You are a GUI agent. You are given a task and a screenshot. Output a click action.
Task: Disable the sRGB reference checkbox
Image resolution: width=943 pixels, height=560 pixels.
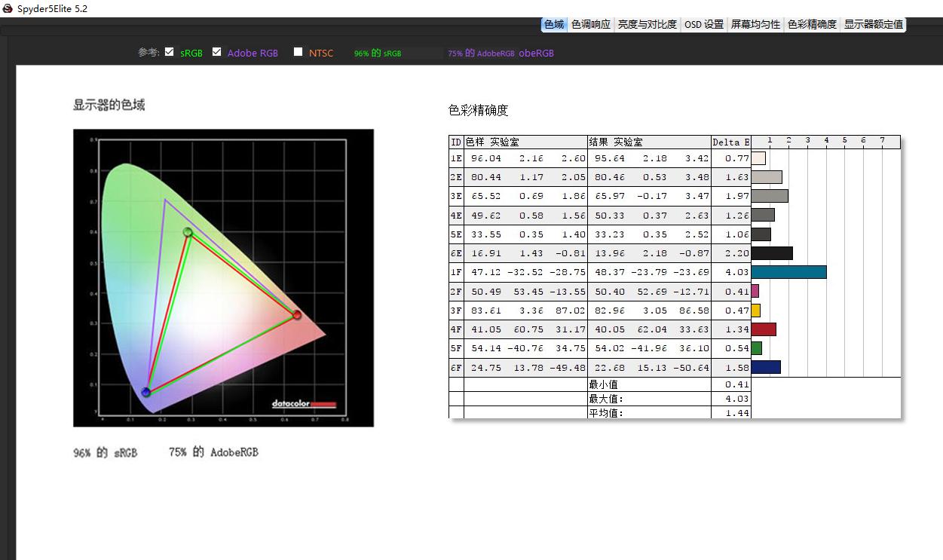click(x=170, y=52)
